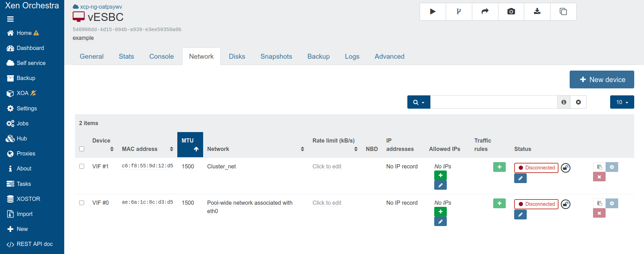Switch to the Snapshots tab
The height and width of the screenshot is (254, 644).
pos(276,57)
